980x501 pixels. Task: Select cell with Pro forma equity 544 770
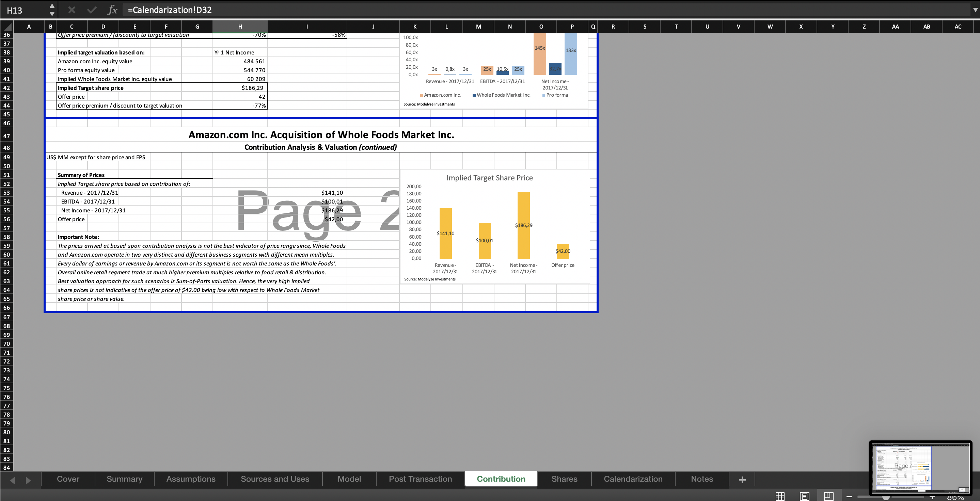tap(240, 70)
